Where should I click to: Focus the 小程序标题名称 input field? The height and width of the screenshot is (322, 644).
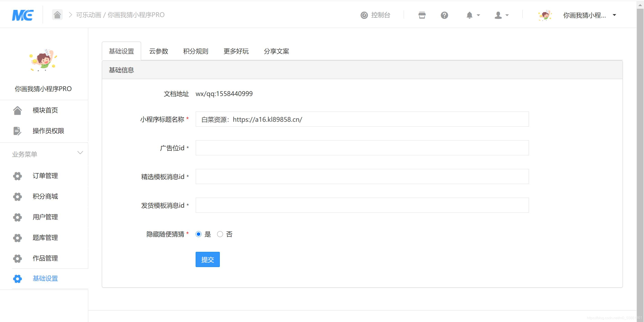(x=362, y=119)
